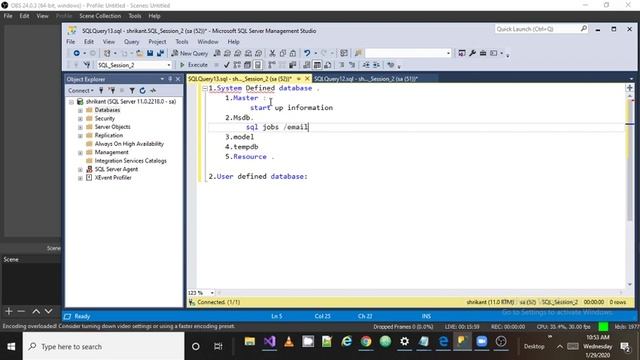The width and height of the screenshot is (640, 360).
Task: Click the Object Explorer Activity Monitor icon
Action: point(153,91)
